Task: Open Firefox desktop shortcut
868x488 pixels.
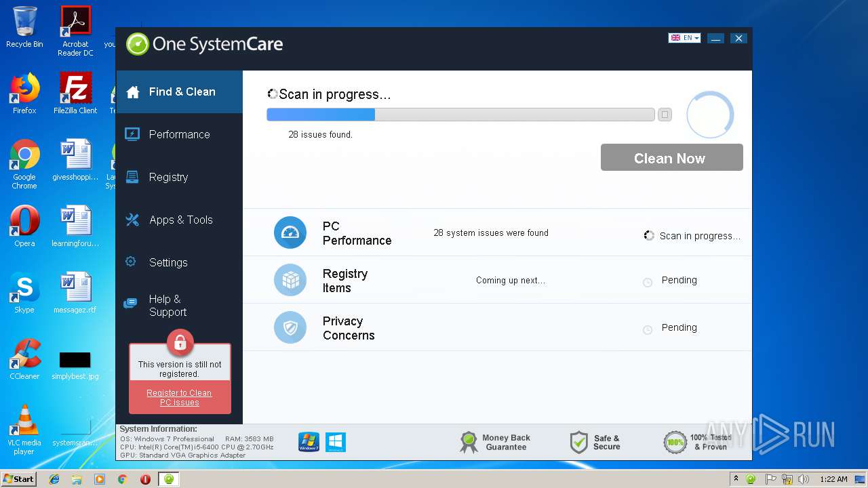Action: tap(24, 93)
